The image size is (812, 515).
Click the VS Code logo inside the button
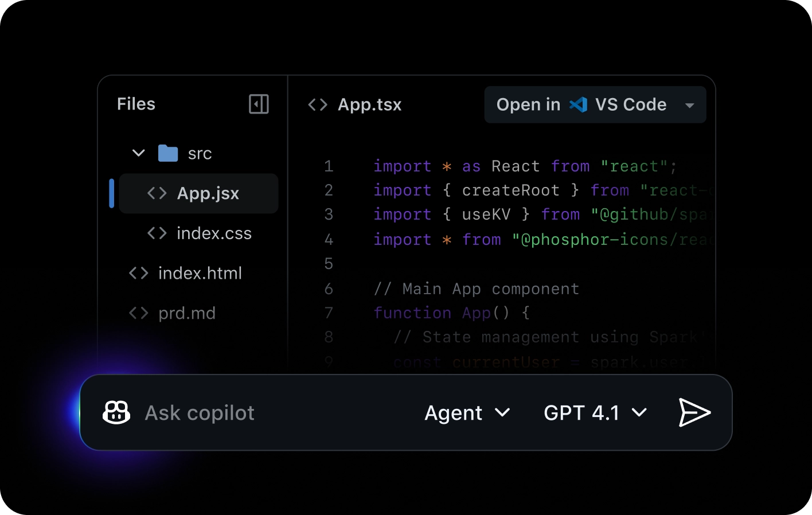[579, 104]
